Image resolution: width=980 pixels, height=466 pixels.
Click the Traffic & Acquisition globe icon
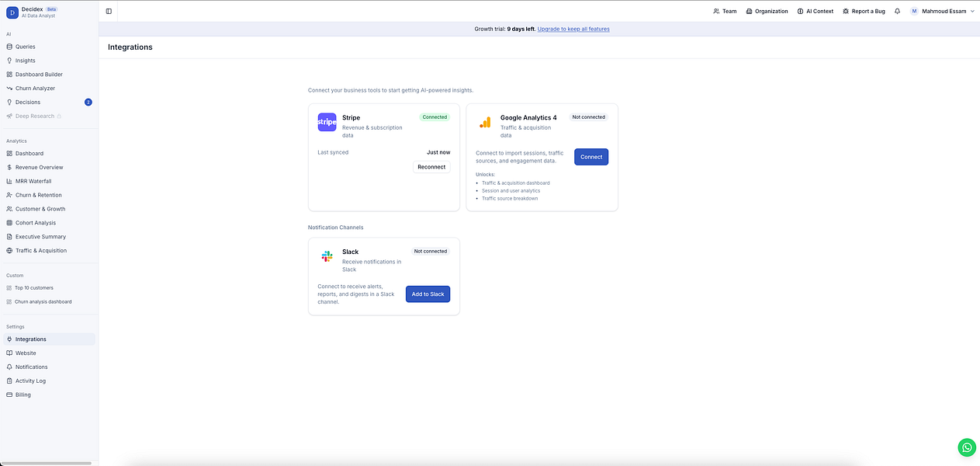click(x=9, y=250)
